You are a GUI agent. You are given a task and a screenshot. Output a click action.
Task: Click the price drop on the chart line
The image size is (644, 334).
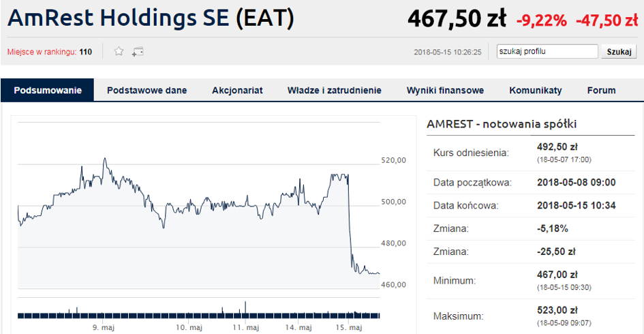tap(350, 225)
